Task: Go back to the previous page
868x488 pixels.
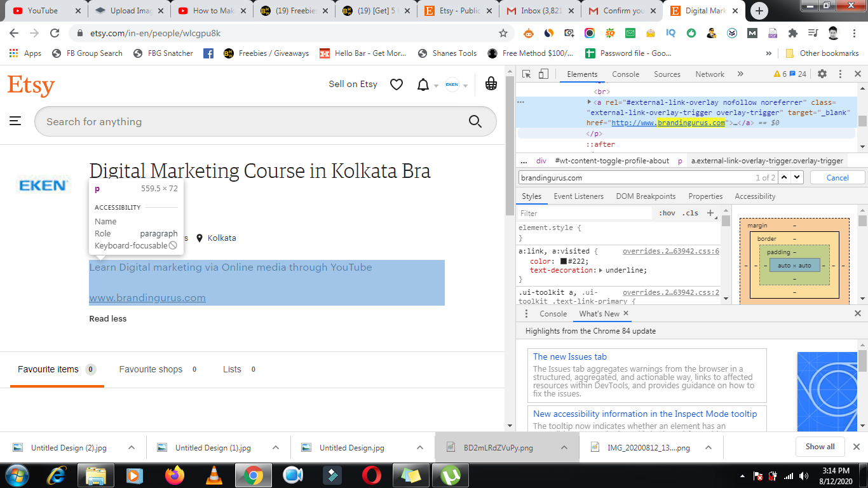Action: pos(14,33)
